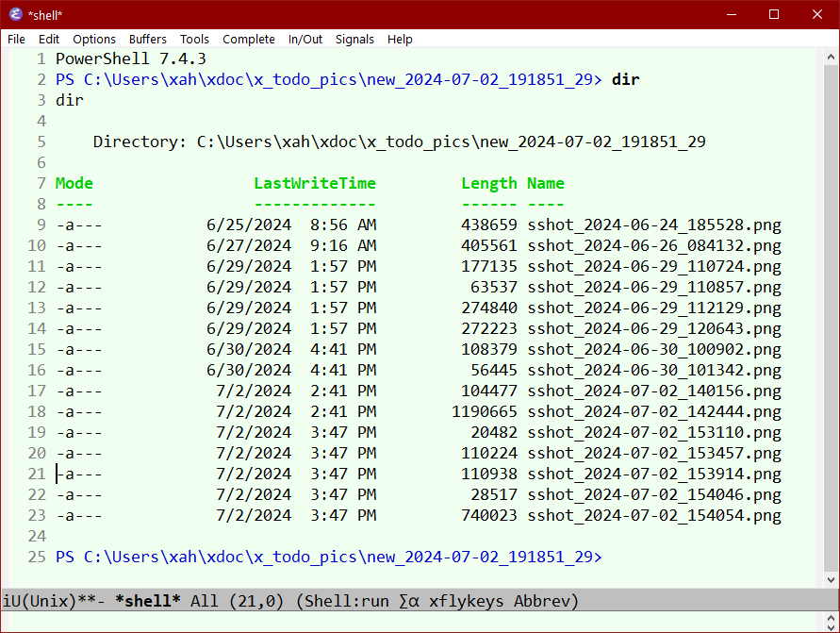Click file sshot_2024-07-02_154046.png
This screenshot has height=633, width=840.
click(x=654, y=494)
